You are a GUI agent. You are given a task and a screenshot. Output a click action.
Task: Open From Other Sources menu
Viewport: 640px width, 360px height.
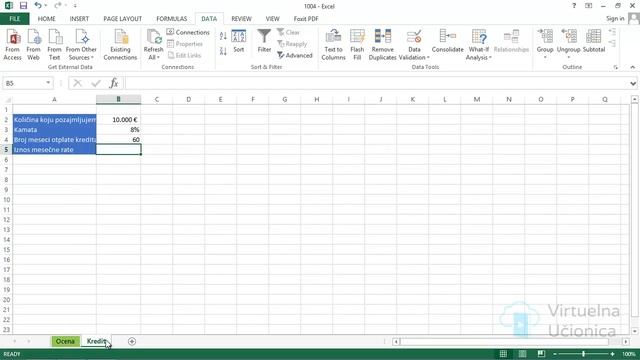[x=81, y=44]
